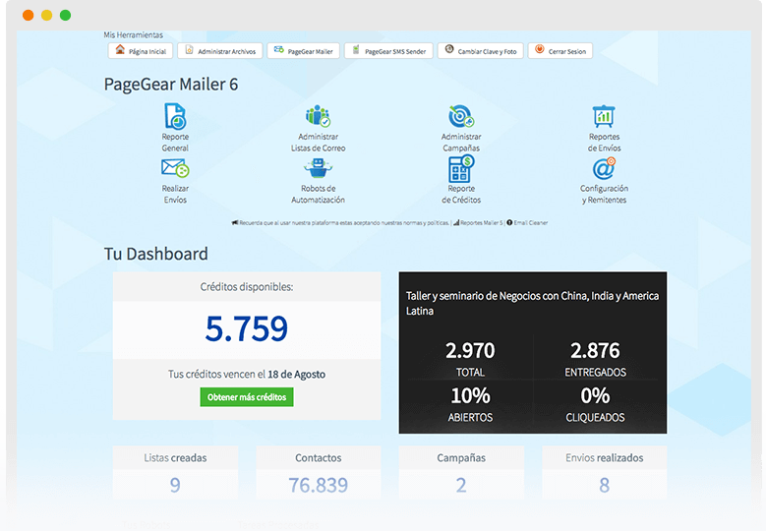Follow the Reportes Mailer 5 link

[x=481, y=223]
